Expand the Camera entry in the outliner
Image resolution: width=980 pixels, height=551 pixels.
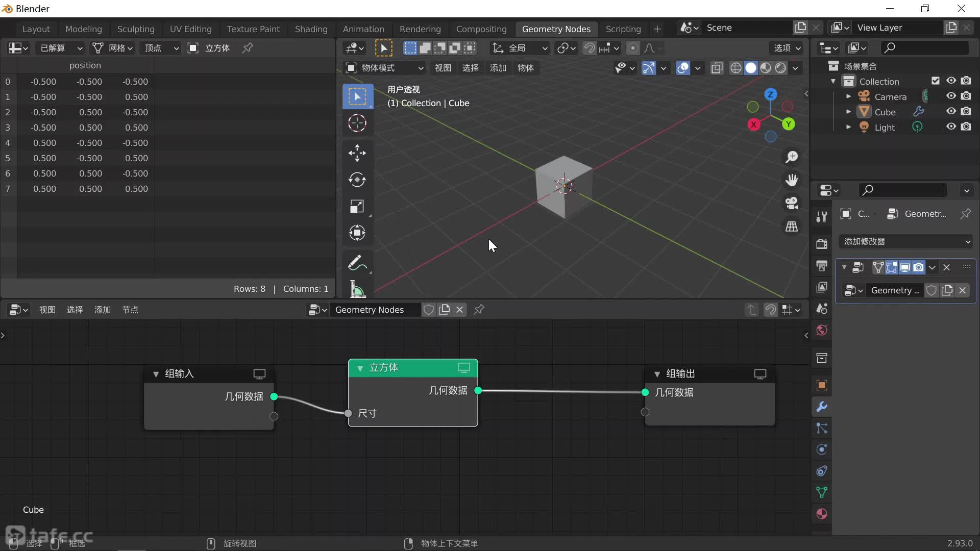click(849, 96)
